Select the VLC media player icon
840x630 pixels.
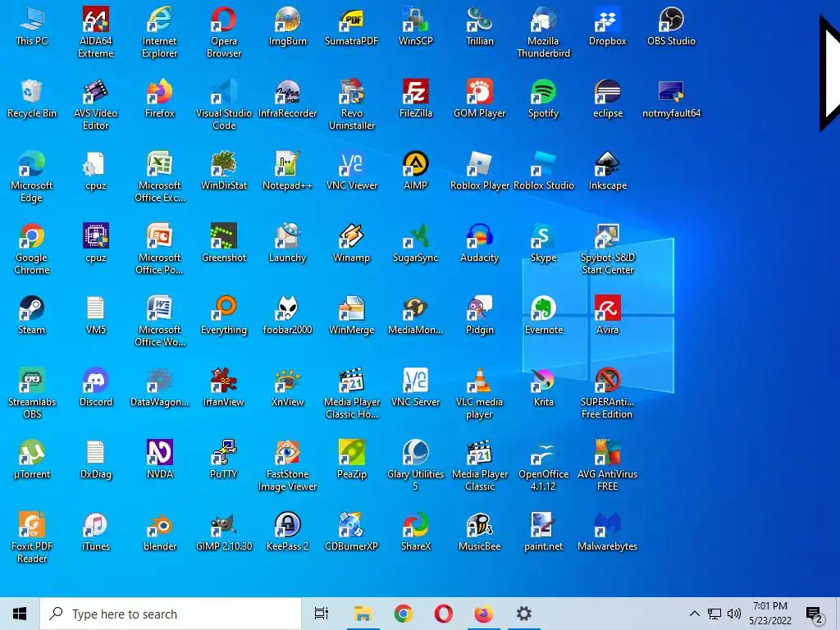click(479, 394)
